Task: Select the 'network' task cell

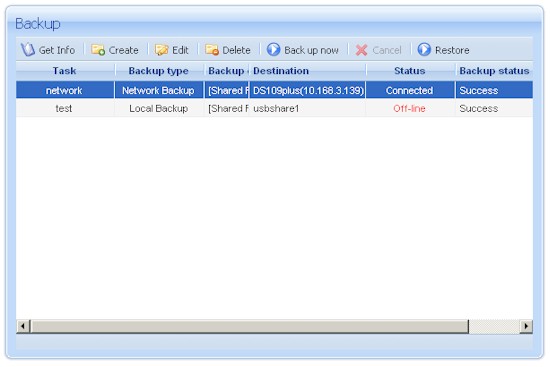Action: (65, 91)
